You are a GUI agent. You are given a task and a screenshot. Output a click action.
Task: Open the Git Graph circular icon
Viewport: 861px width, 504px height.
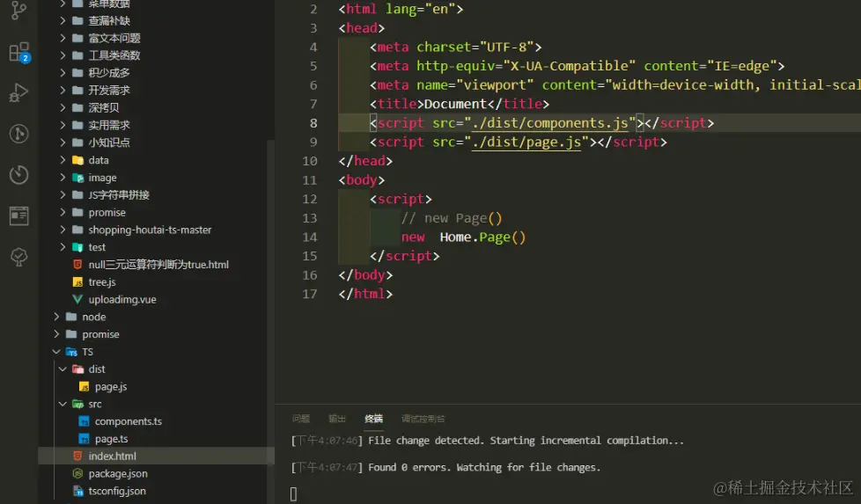[x=18, y=134]
